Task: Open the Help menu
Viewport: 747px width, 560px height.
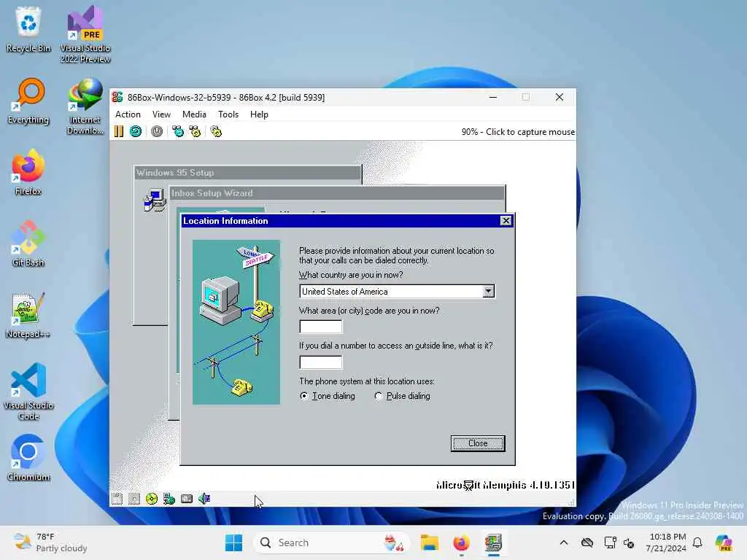Action: coord(259,114)
